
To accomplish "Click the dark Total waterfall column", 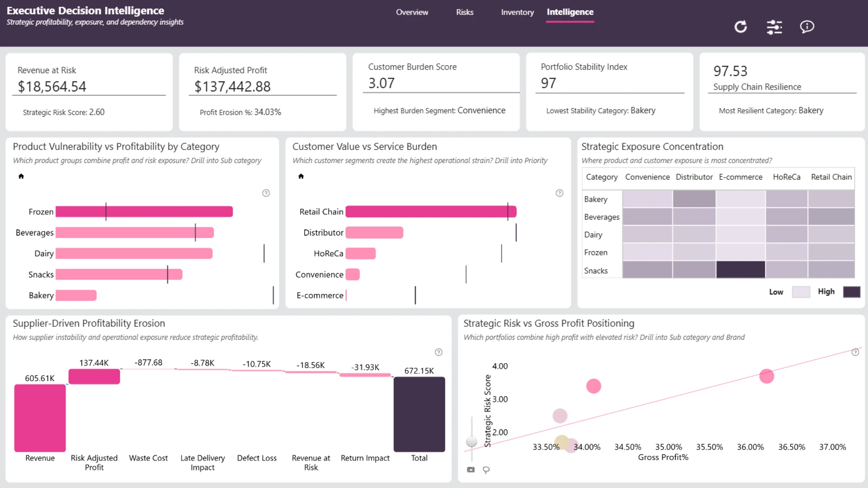I will [419, 414].
